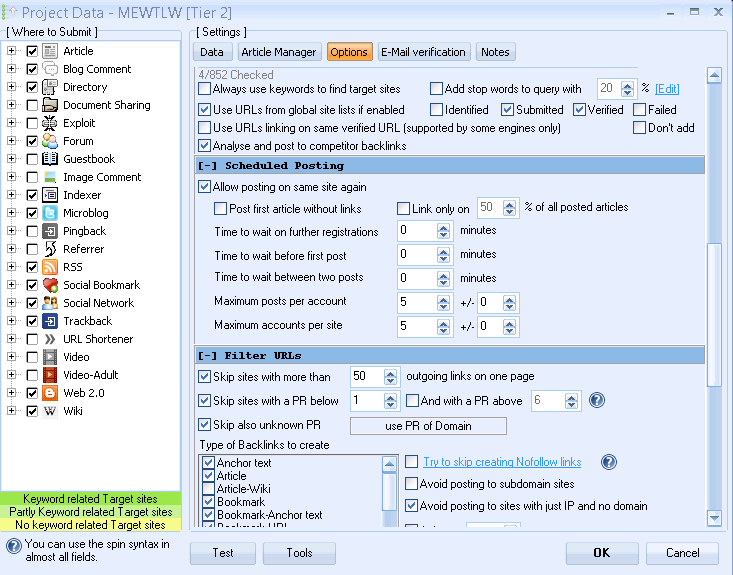Open the E-Mail verification tab
The height and width of the screenshot is (575, 733).
(424, 52)
